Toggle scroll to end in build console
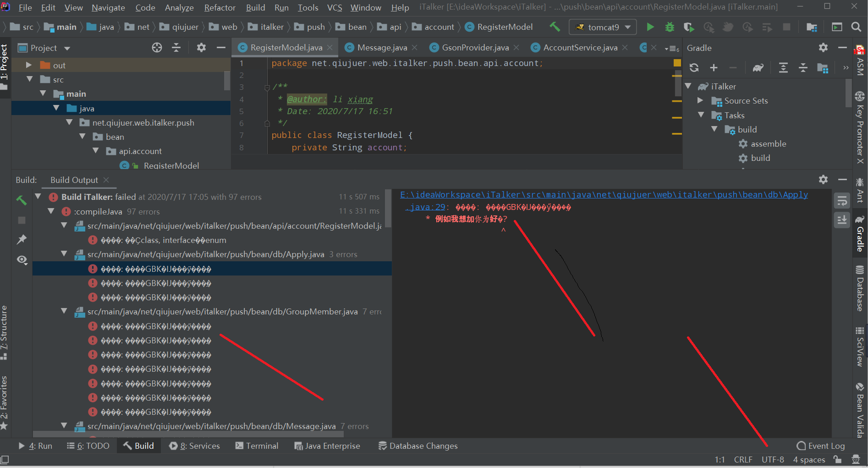 click(842, 220)
